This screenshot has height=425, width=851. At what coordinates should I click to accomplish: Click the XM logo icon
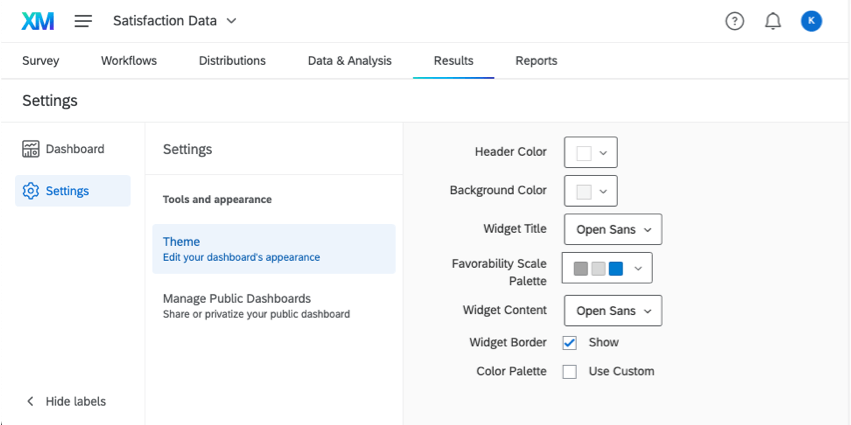38,21
